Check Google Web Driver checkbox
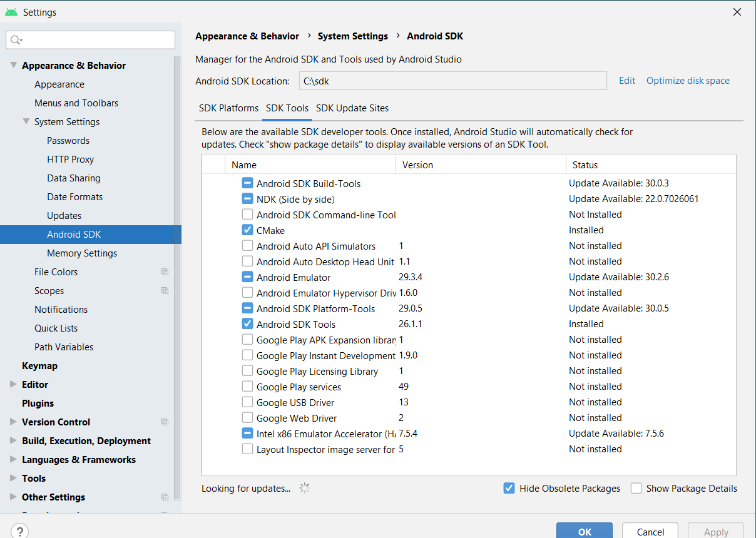 point(247,418)
